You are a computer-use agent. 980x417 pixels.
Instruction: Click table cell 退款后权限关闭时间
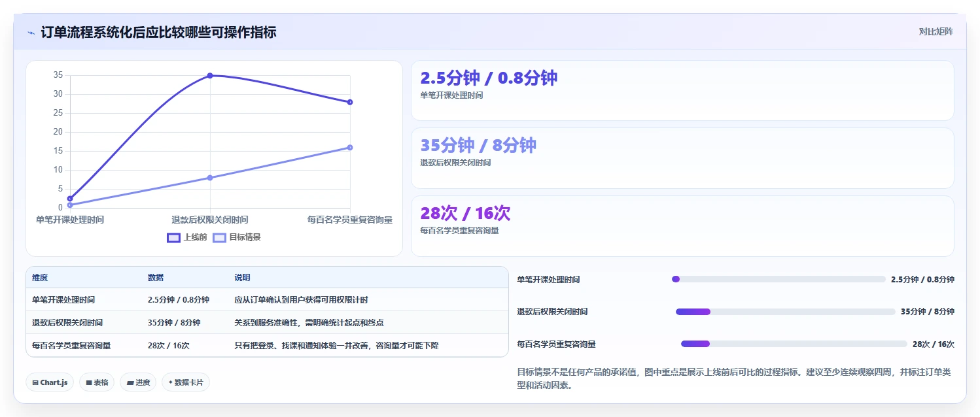pyautogui.click(x=67, y=323)
